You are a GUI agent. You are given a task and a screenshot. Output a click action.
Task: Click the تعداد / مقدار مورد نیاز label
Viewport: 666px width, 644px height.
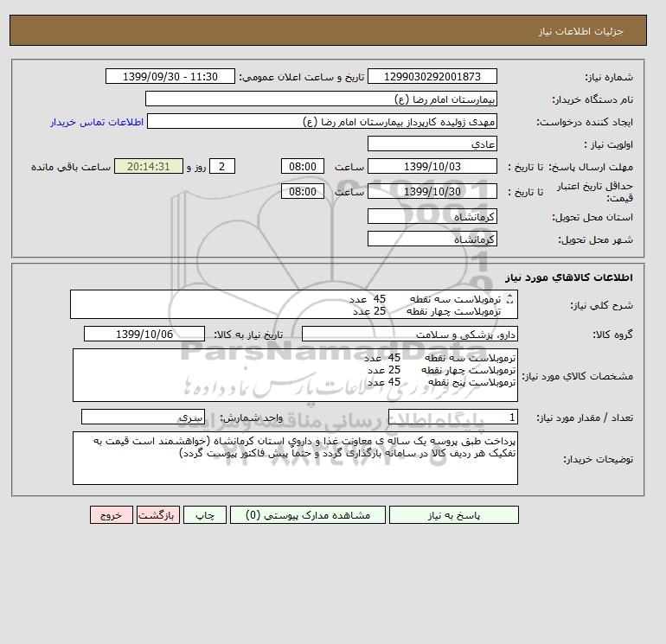585,418
